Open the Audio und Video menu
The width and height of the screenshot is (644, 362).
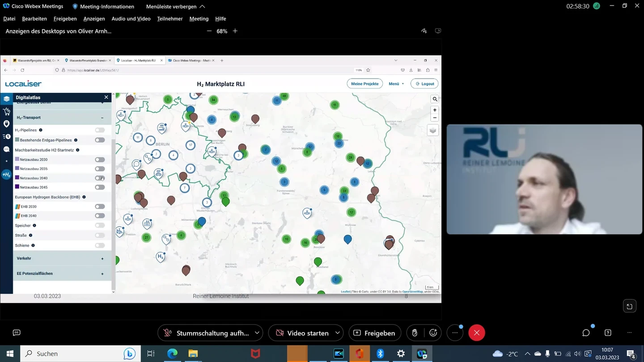point(131,19)
